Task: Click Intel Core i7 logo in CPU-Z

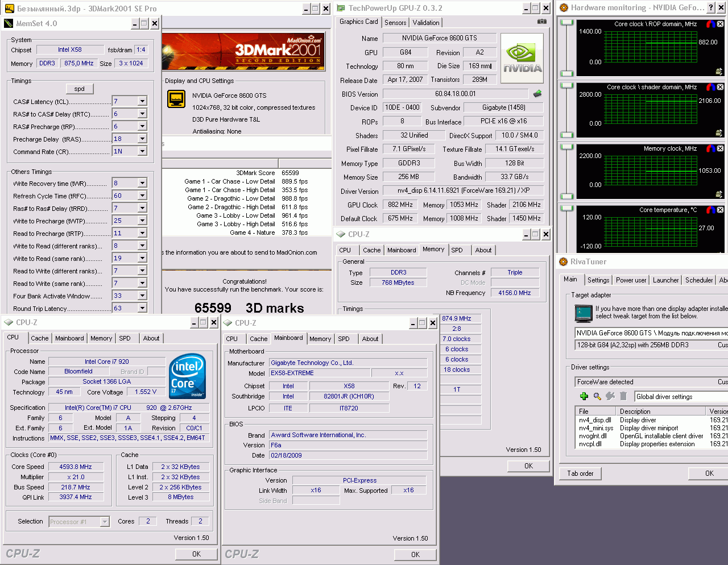Action: point(188,376)
